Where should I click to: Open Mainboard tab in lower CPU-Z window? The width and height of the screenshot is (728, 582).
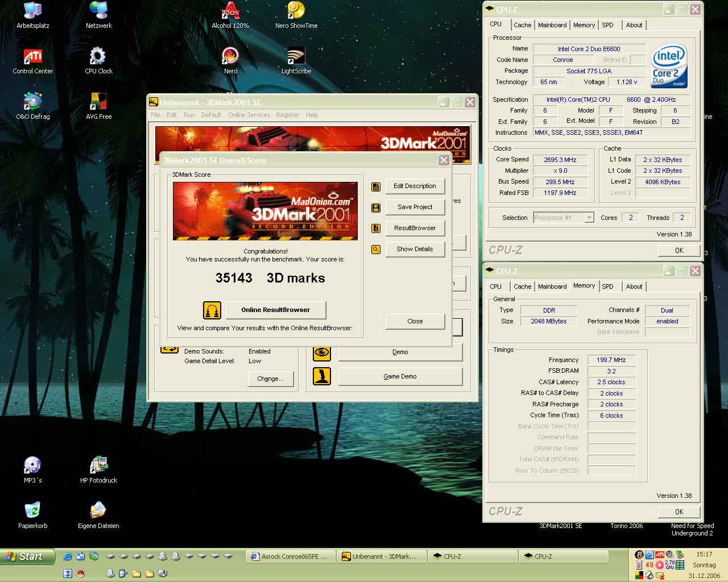tap(552, 286)
